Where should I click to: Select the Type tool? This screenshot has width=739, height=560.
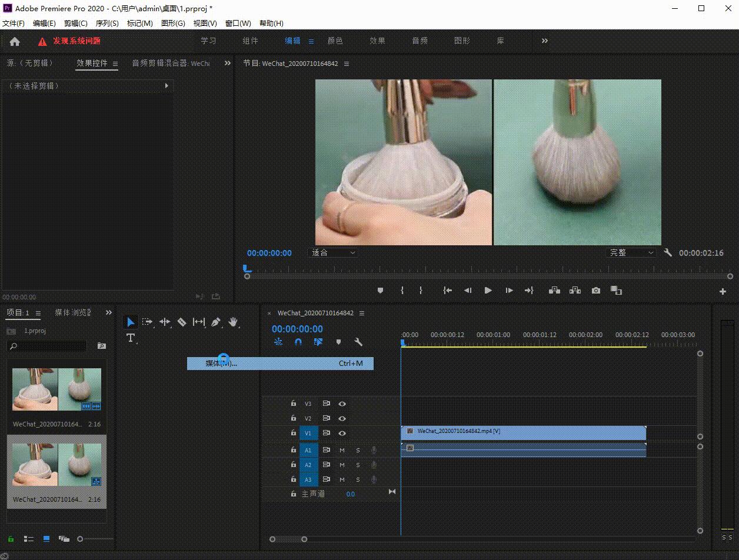click(x=131, y=338)
